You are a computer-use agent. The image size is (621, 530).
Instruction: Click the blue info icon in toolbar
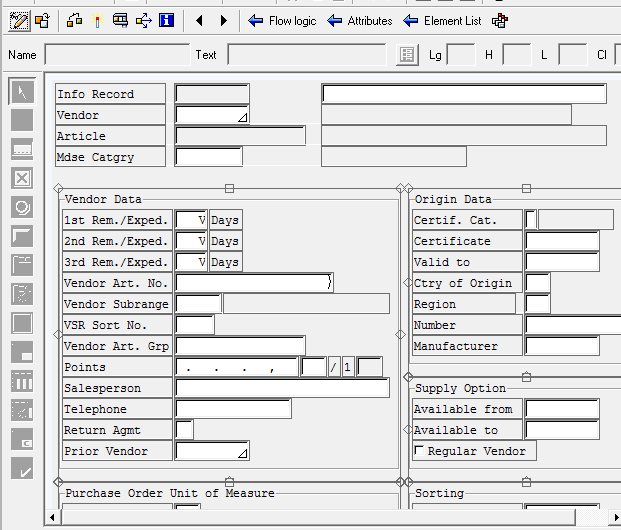[167, 20]
